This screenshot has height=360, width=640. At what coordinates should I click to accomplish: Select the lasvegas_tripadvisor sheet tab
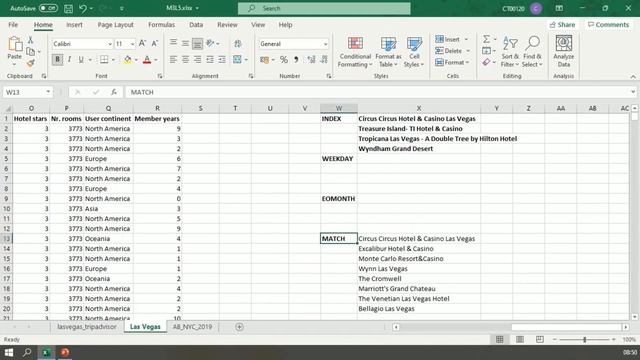(x=87, y=327)
